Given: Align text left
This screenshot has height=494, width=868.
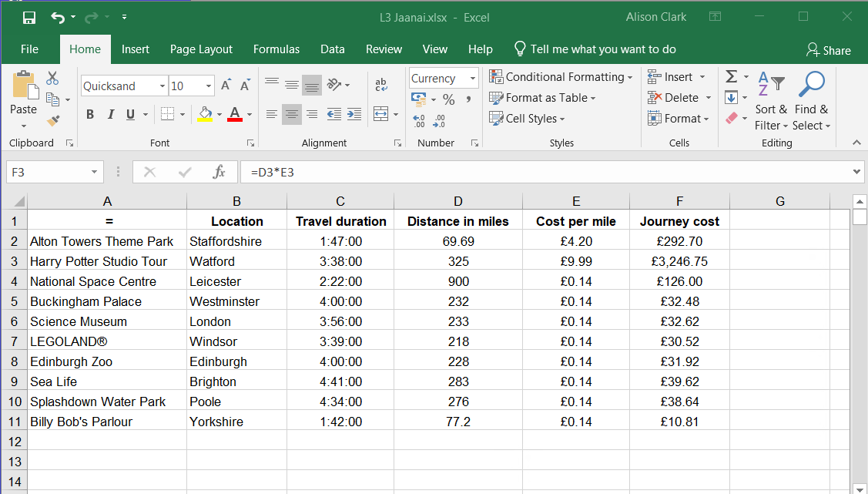Looking at the screenshot, I should click(x=271, y=115).
